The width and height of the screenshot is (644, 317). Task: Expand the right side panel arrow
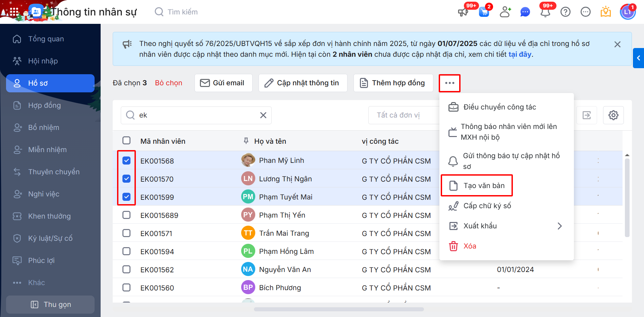tap(639, 58)
